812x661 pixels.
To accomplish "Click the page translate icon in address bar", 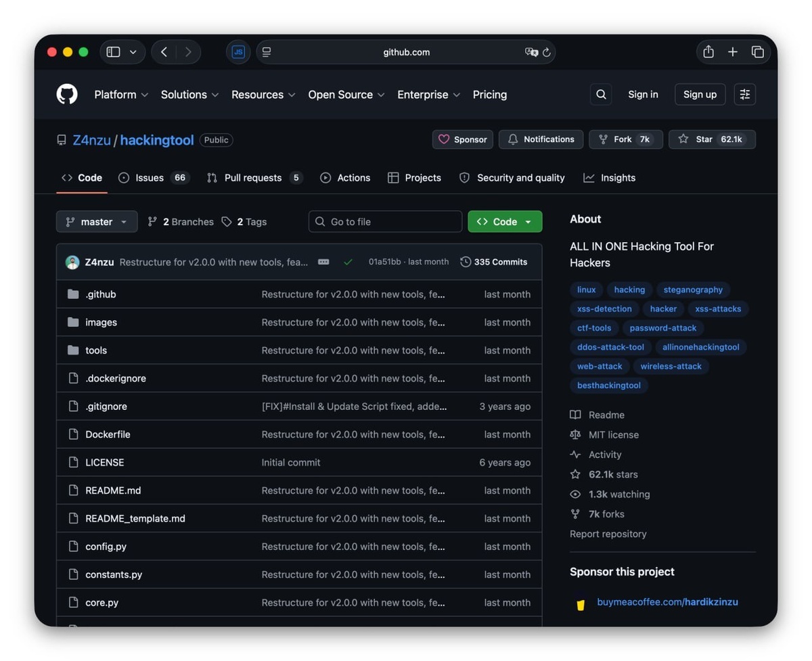I will [531, 52].
